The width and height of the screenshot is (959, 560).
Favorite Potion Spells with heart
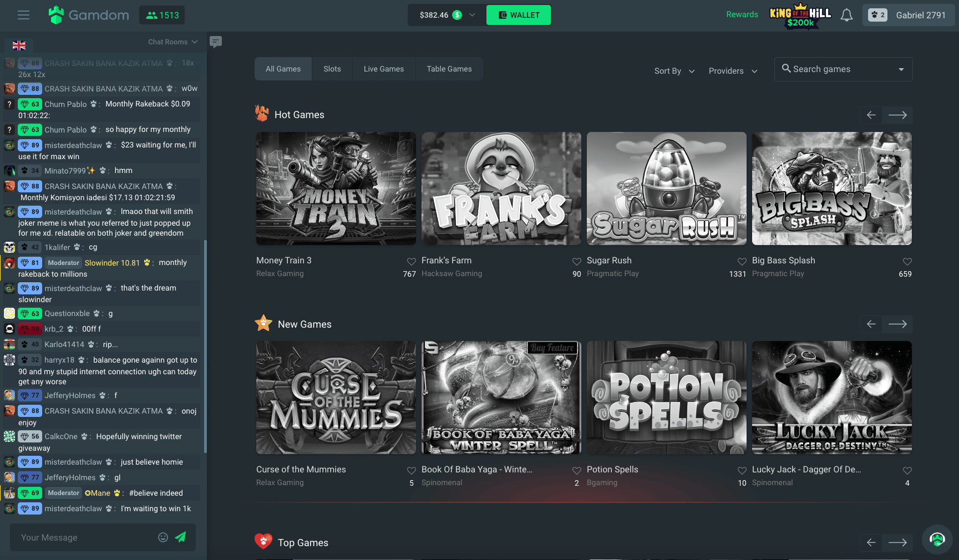tap(742, 470)
